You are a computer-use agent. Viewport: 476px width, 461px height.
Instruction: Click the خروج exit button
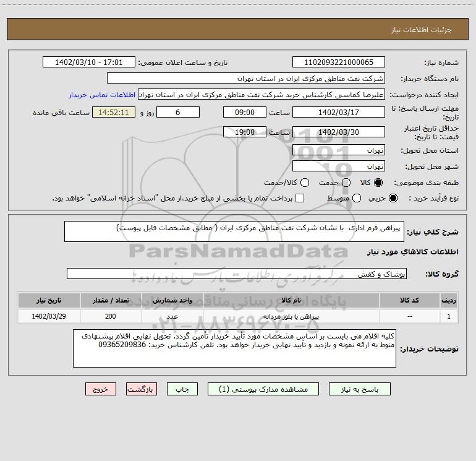pyautogui.click(x=101, y=389)
